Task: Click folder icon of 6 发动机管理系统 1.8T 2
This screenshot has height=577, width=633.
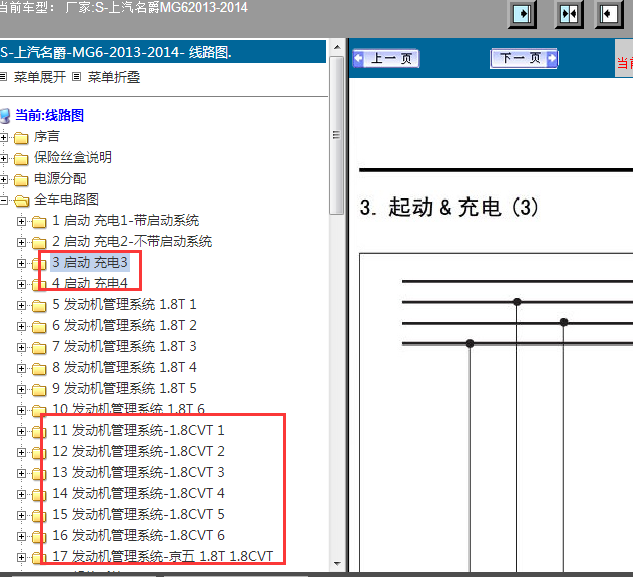Action: [39, 327]
